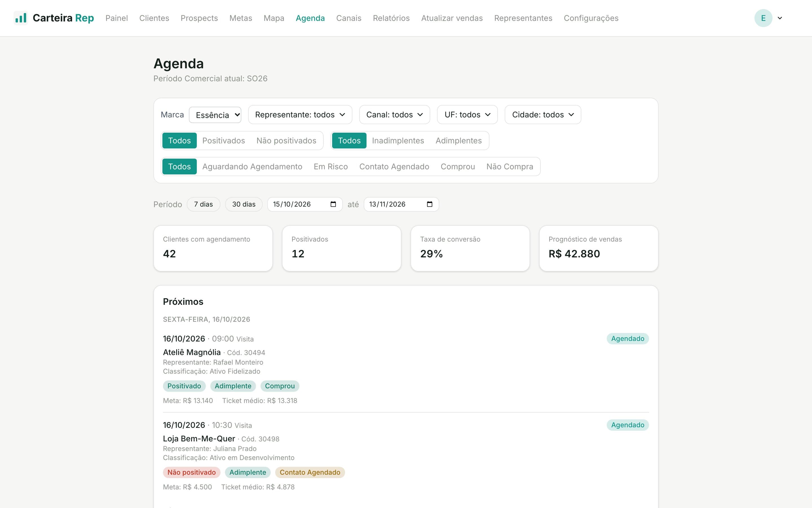This screenshot has height=508, width=812.
Task: Expand the user menu chevron beside the avatar
Action: [780, 18]
